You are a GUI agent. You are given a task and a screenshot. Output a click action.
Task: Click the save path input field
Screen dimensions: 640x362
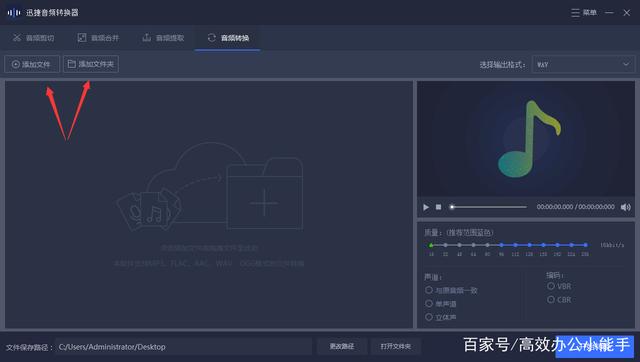click(184, 347)
